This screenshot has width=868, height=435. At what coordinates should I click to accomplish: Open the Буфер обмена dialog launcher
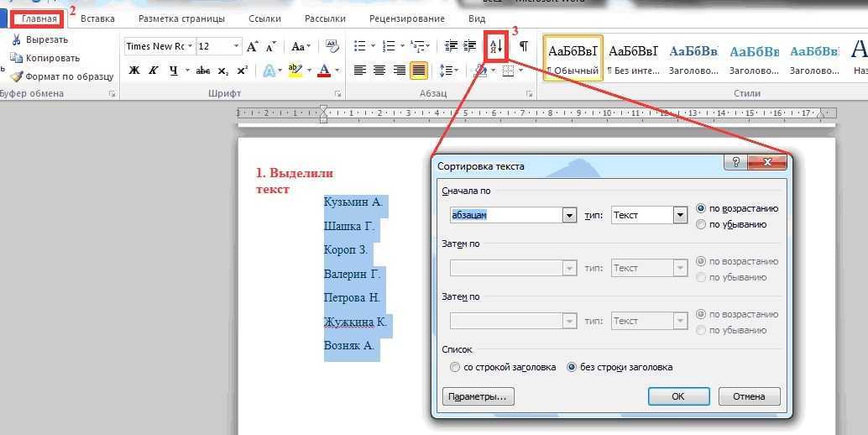[112, 94]
